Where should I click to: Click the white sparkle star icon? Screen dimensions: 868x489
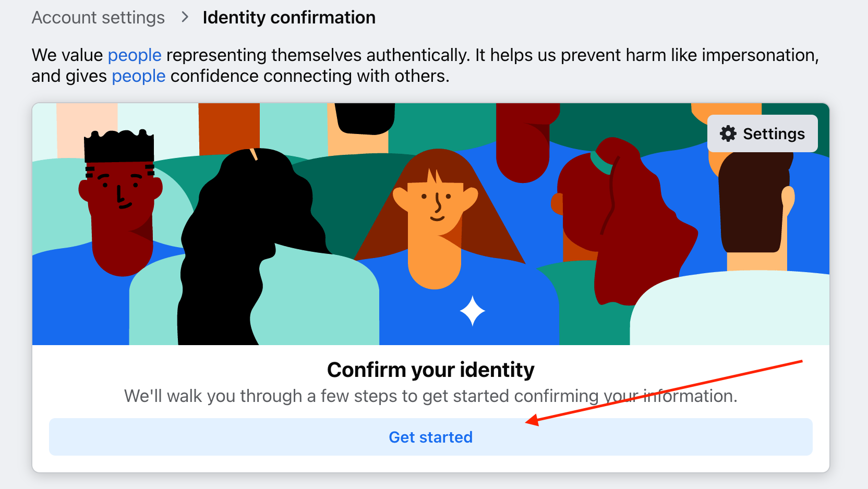click(x=473, y=311)
